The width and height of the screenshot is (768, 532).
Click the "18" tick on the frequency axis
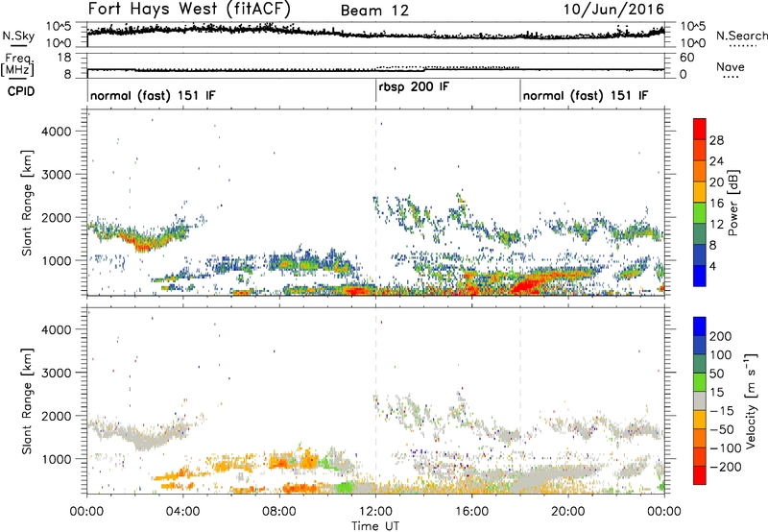point(63,58)
